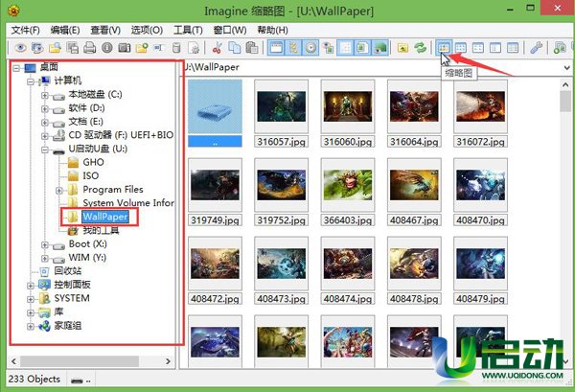The height and width of the screenshot is (392, 575).
Task: Click the red scissors Cut icon
Action: click(218, 48)
